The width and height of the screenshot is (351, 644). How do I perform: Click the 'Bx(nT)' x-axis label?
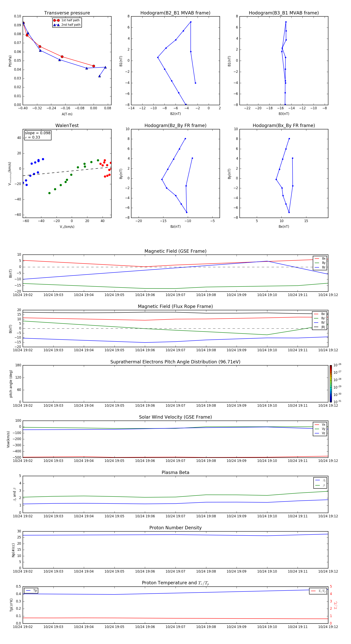click(284, 227)
